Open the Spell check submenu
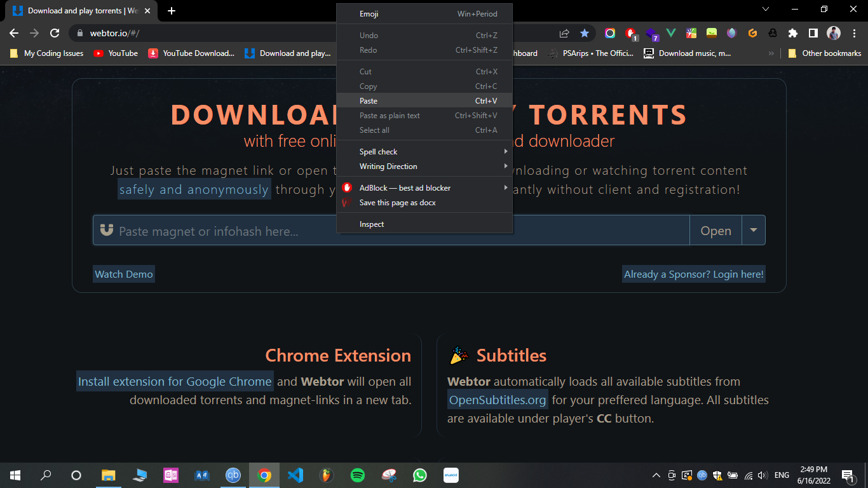Screen dimensions: 868x488 424,152
